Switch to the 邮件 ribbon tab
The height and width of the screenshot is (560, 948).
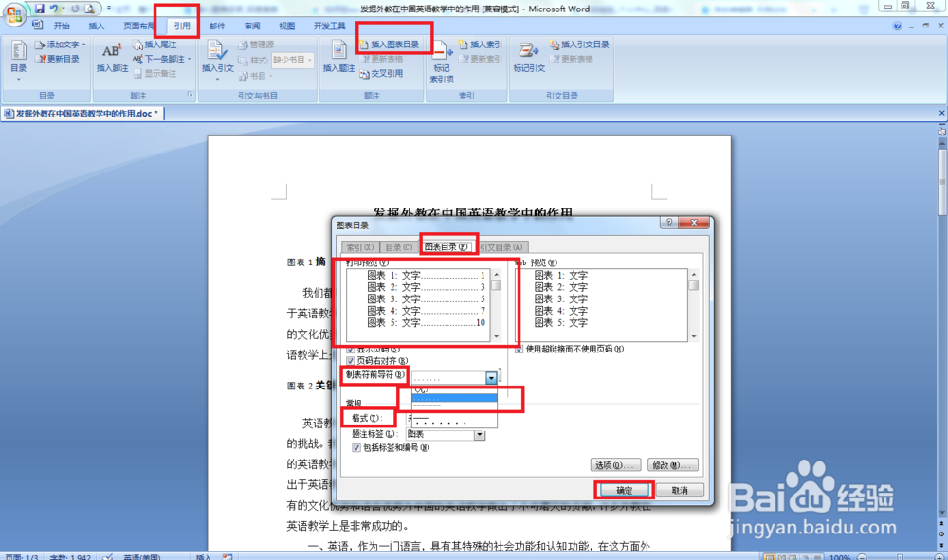[217, 26]
